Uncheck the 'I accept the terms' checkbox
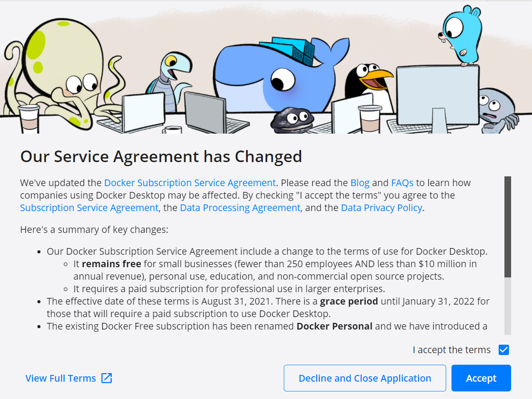532x399 pixels. pos(504,350)
